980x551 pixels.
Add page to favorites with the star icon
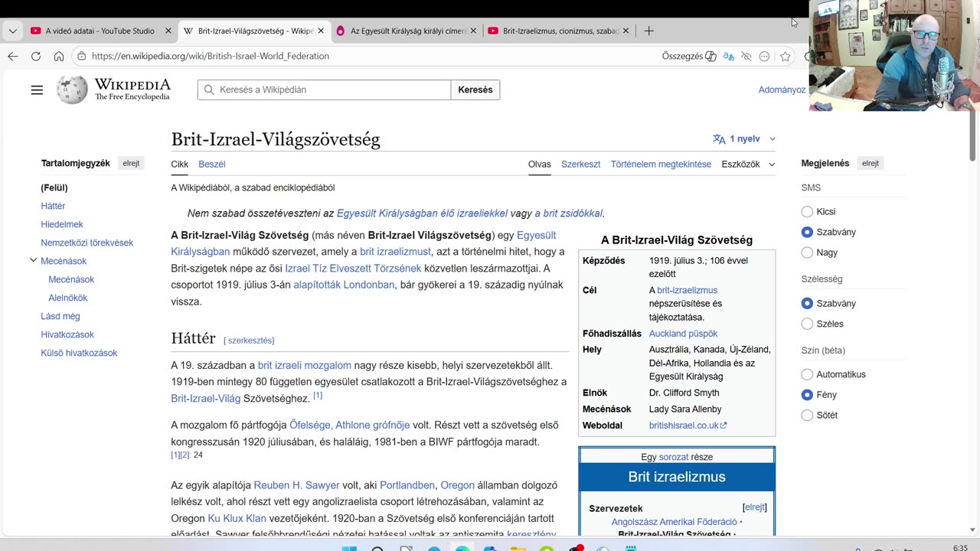(x=785, y=56)
